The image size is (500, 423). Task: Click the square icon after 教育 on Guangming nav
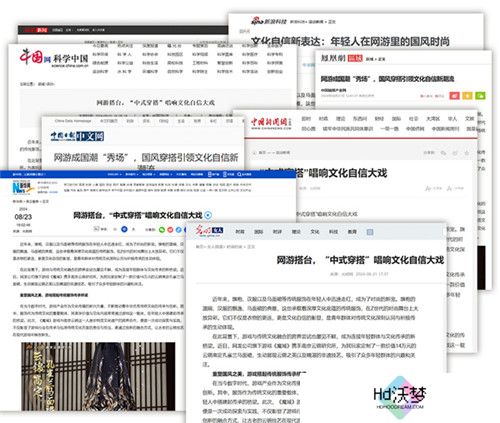click(370, 232)
